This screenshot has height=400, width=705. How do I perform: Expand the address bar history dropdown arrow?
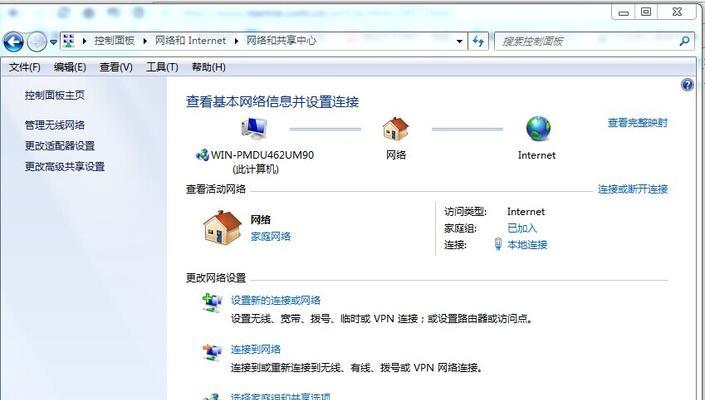(460, 42)
